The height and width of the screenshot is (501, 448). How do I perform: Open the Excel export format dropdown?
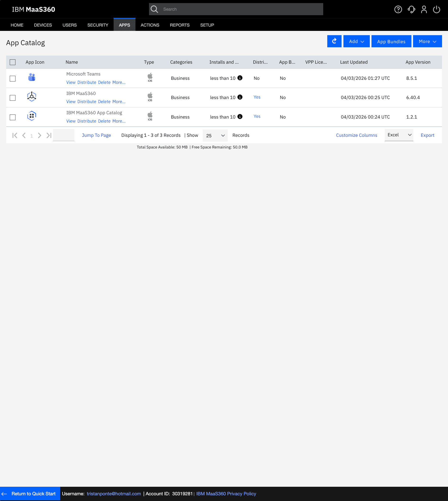399,135
